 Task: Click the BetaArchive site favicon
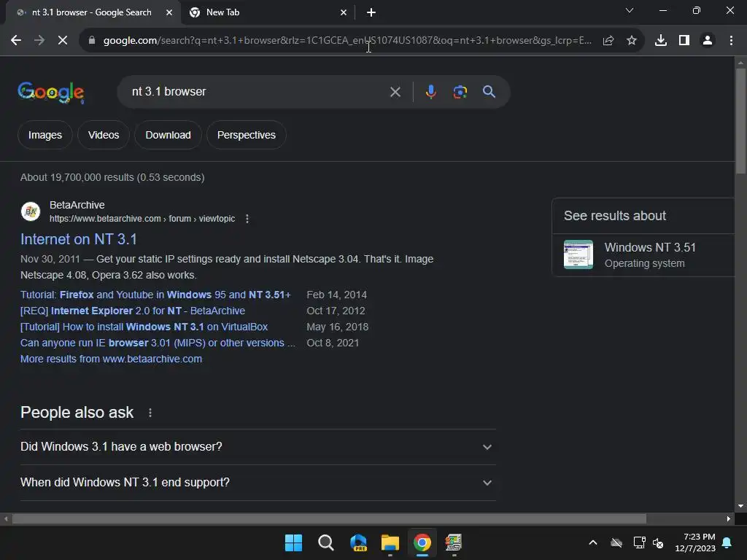[31, 211]
